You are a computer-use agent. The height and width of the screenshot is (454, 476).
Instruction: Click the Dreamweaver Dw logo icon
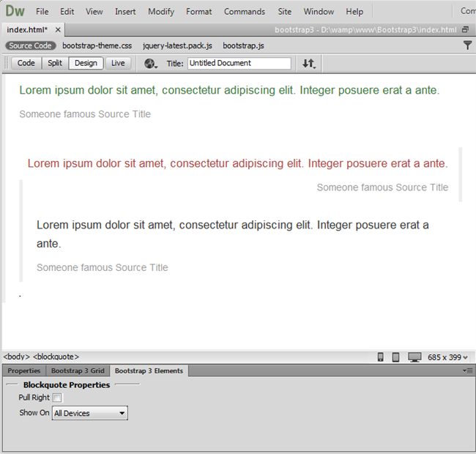(15, 11)
